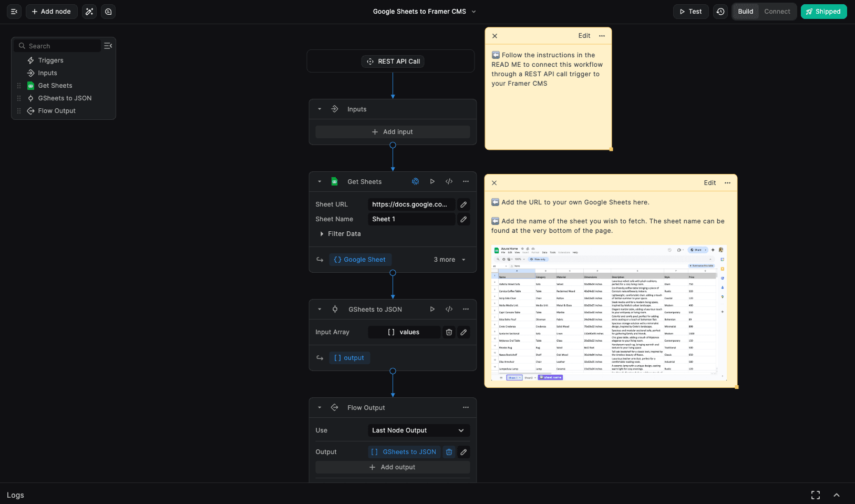Viewport: 855px width, 504px height.
Task: Run the GSheets to JSON node
Action: click(432, 309)
